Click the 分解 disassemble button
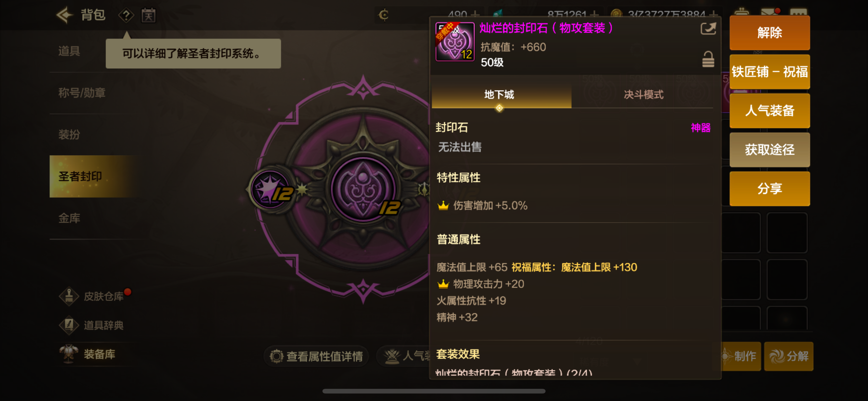The width and height of the screenshot is (868, 401). 788,356
